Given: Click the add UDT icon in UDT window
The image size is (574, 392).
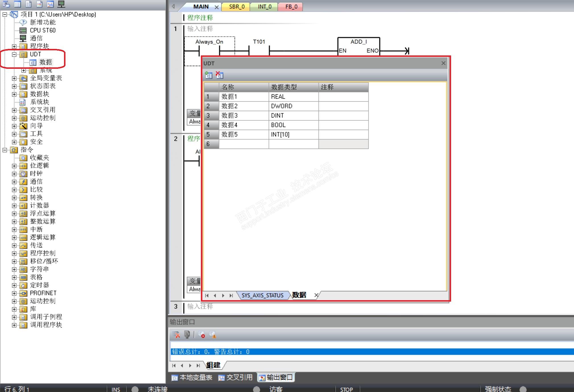Looking at the screenshot, I should tap(208, 75).
